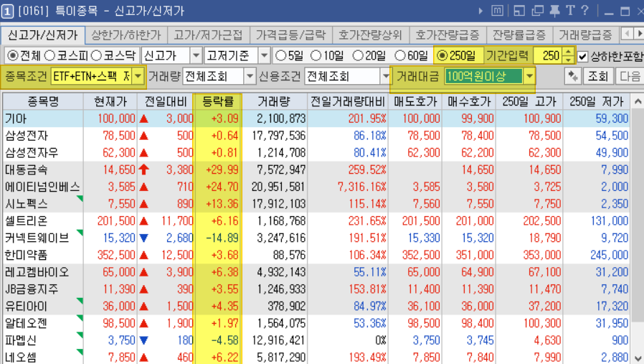Viewport: 644px width, 364px height.
Task: Open font settings with the T icon
Action: pos(570,10)
